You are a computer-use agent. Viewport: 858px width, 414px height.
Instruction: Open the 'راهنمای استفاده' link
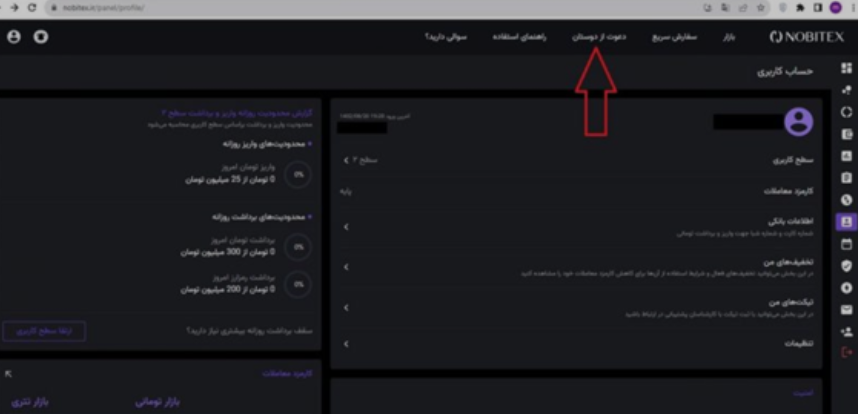(518, 37)
